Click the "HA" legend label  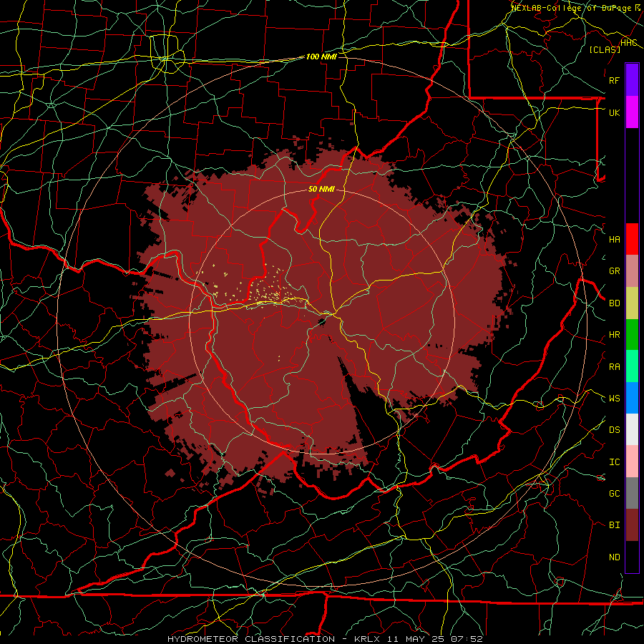pyautogui.click(x=614, y=239)
